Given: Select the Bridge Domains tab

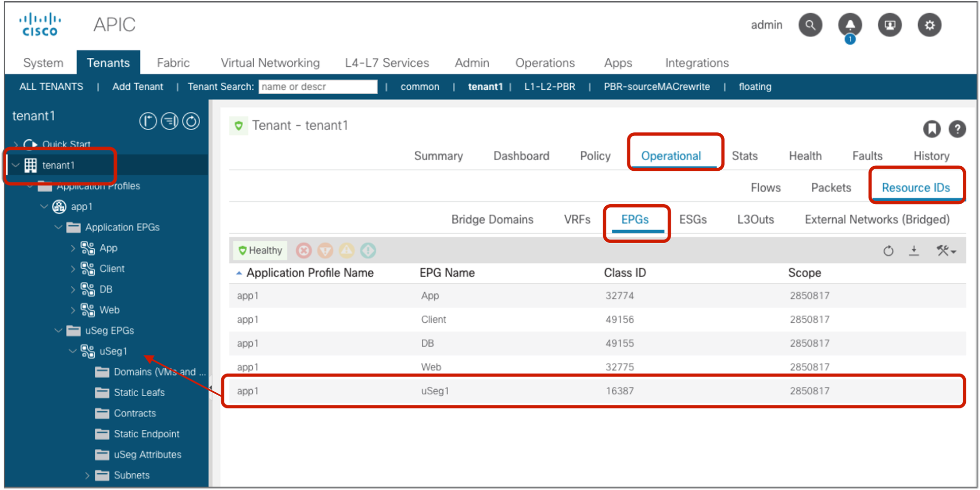Looking at the screenshot, I should click(492, 219).
